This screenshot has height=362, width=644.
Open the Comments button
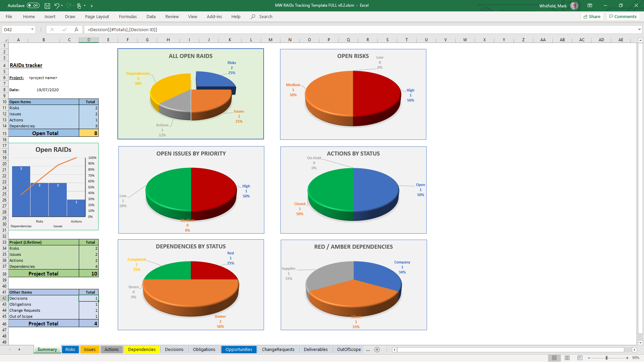pyautogui.click(x=623, y=16)
